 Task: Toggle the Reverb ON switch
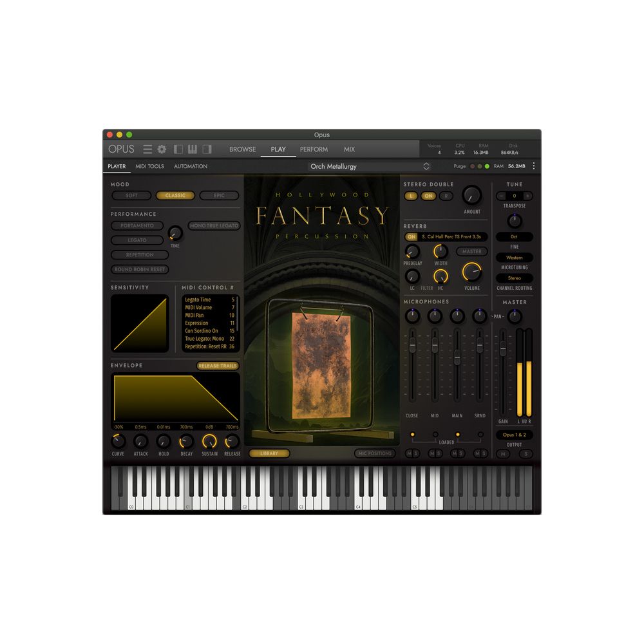tap(412, 236)
